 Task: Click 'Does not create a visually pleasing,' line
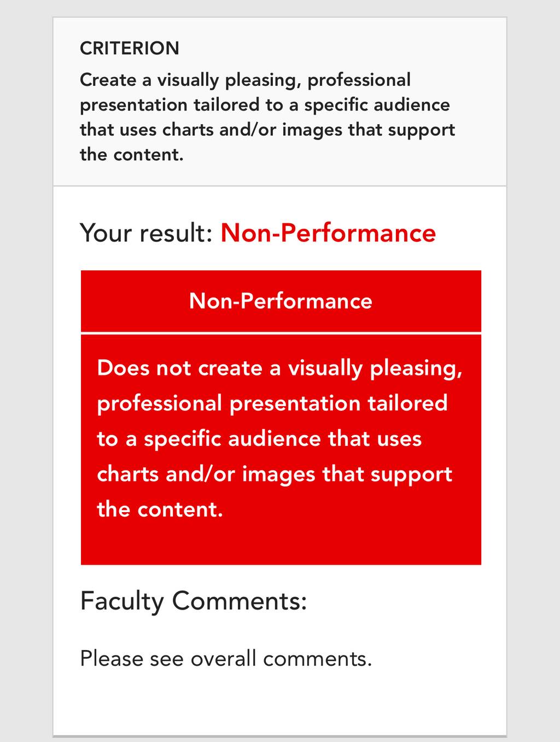279,368
